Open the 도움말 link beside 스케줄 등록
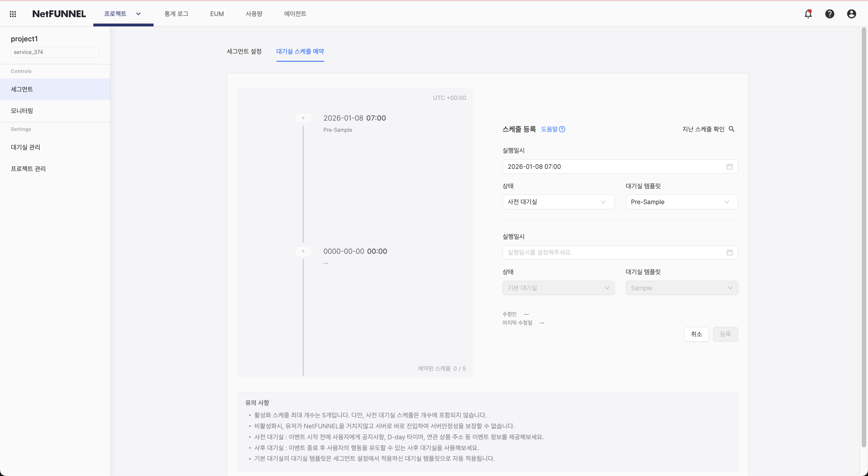 [x=552, y=129]
